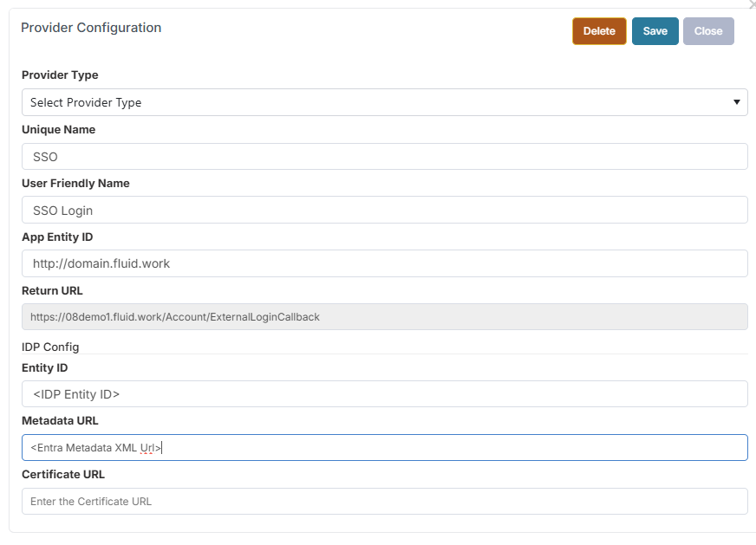Screen dimensions: 756x545
Task: Select the App Entity ID text field
Action: pyautogui.click(x=384, y=263)
